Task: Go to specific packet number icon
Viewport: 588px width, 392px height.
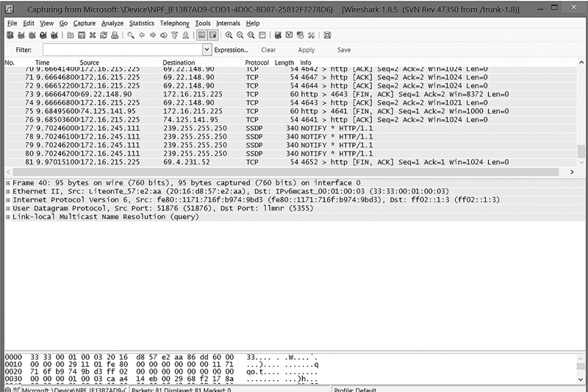Action: tap(163, 35)
